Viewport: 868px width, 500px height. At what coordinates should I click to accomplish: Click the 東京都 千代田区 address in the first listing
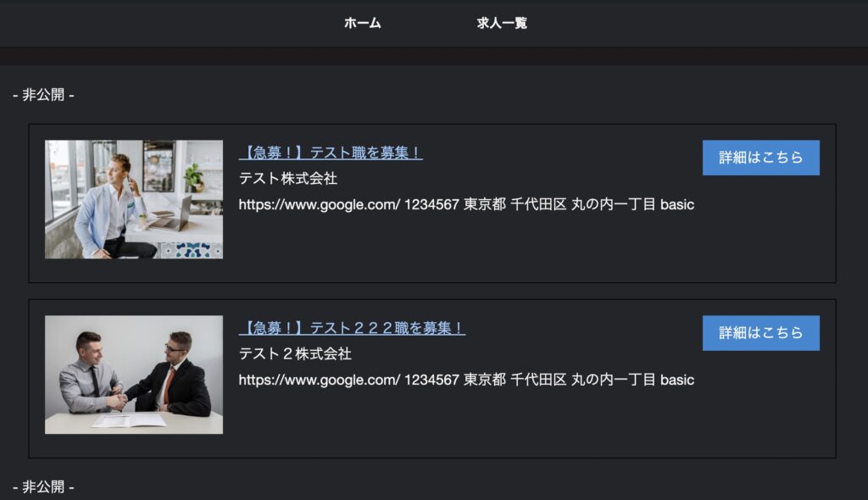click(515, 204)
